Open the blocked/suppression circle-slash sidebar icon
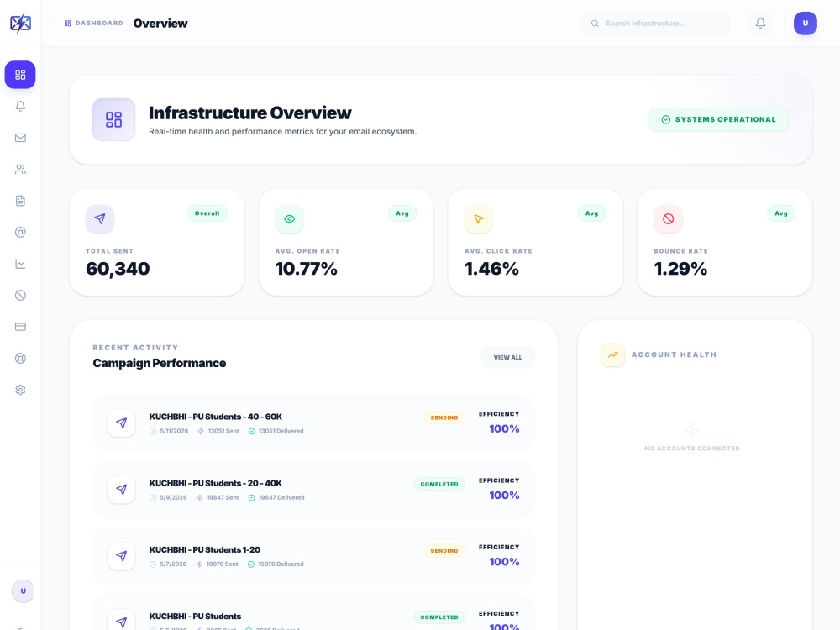 [x=20, y=295]
